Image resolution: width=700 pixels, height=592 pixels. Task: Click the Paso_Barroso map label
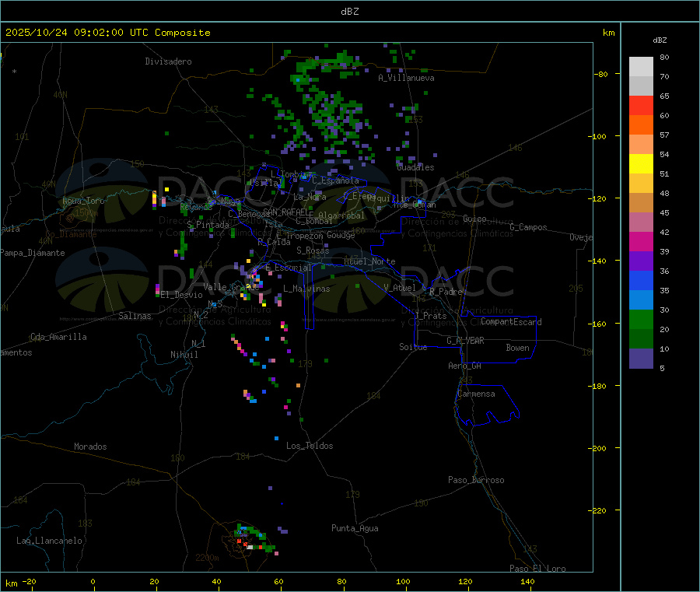pos(476,480)
